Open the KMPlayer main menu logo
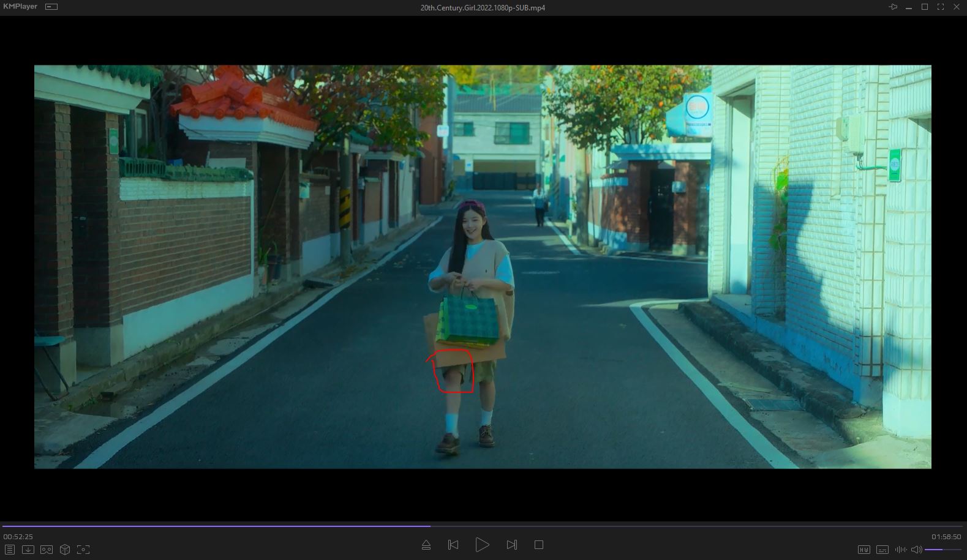Viewport: 967px width, 560px height. tap(20, 7)
